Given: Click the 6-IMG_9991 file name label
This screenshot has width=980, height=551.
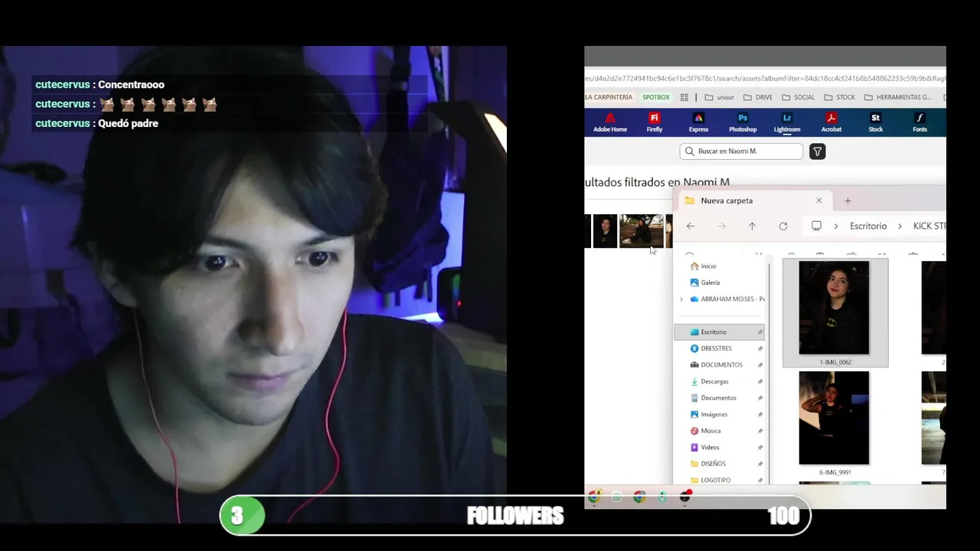Looking at the screenshot, I should pyautogui.click(x=835, y=472).
